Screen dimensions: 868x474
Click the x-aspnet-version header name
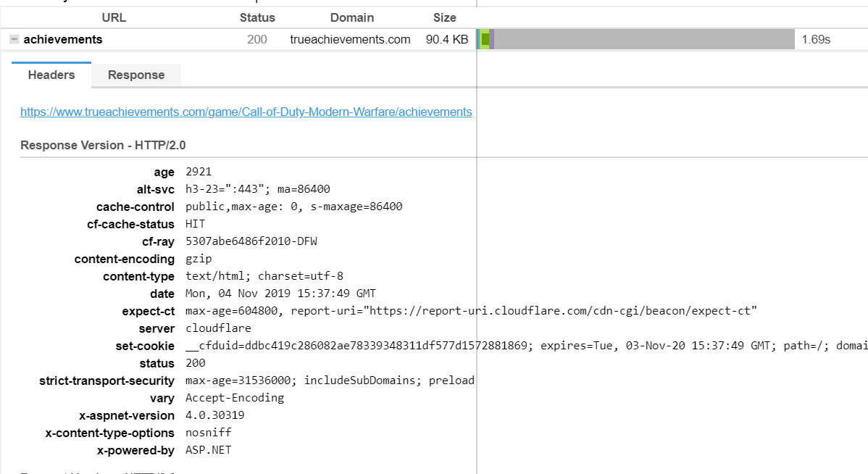click(x=127, y=415)
